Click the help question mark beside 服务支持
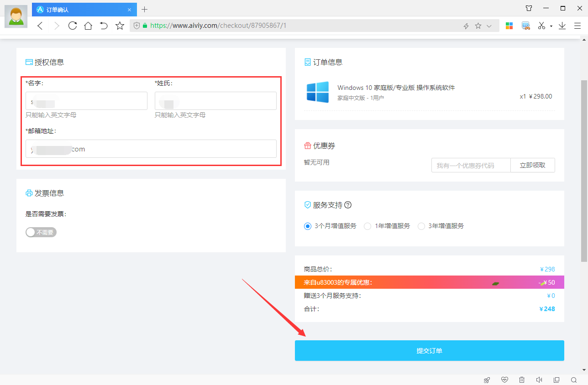The image size is (588, 385). coord(348,205)
